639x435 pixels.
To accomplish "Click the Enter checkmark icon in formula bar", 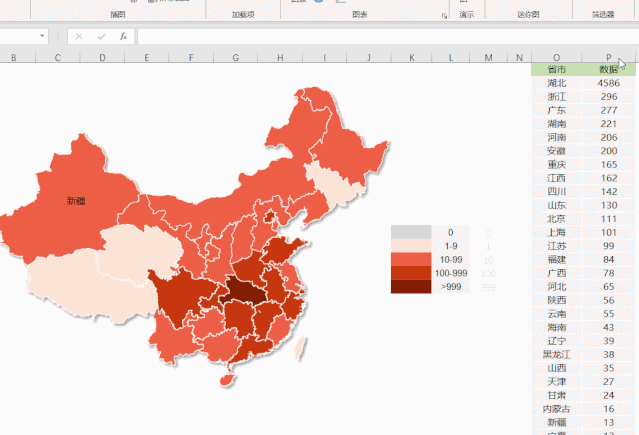I will (101, 37).
